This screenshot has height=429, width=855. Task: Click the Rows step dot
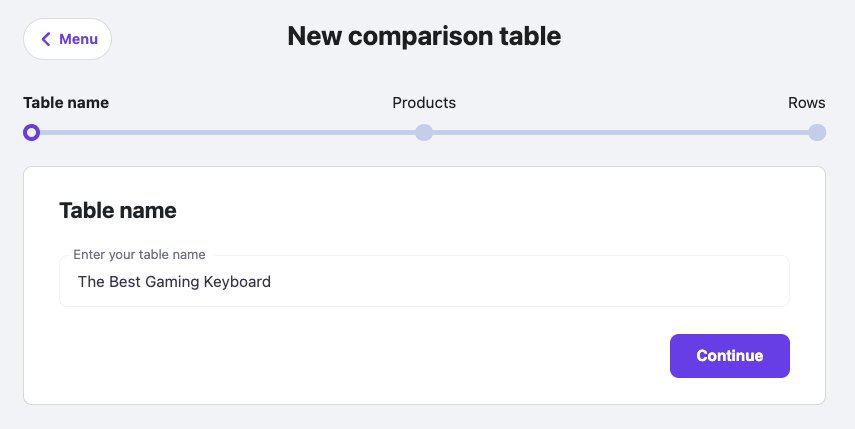point(817,132)
